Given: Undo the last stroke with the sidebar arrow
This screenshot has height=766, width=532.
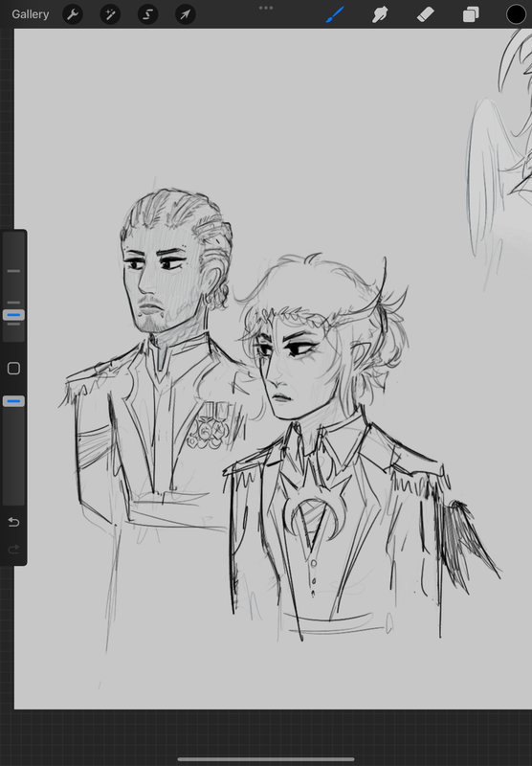Looking at the screenshot, I should click(x=13, y=522).
